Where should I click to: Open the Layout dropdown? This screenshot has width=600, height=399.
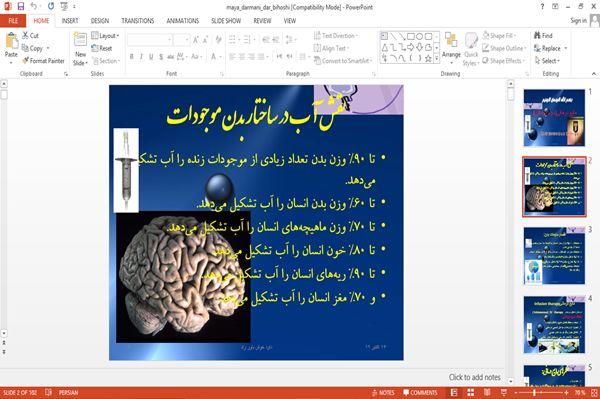(105, 36)
